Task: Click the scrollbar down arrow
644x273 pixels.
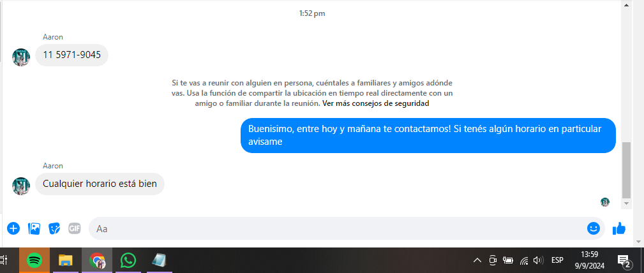Action: [626, 203]
